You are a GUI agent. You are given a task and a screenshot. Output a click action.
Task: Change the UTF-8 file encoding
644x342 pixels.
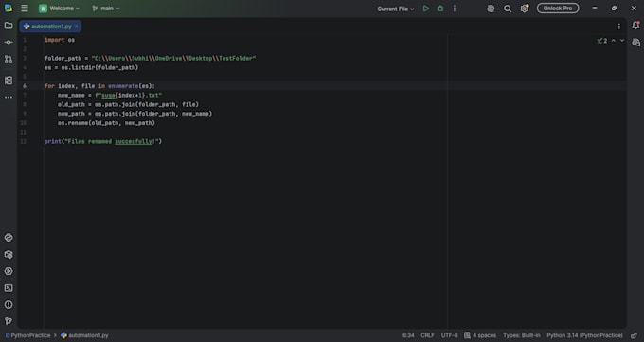click(x=449, y=335)
